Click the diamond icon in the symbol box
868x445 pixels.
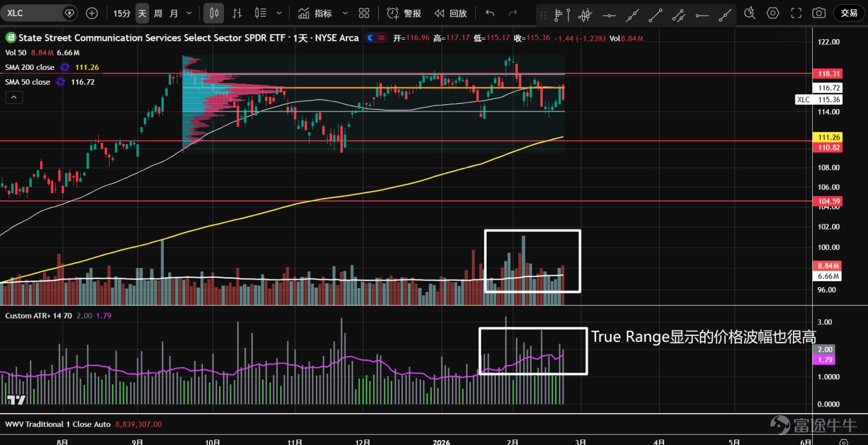point(69,13)
